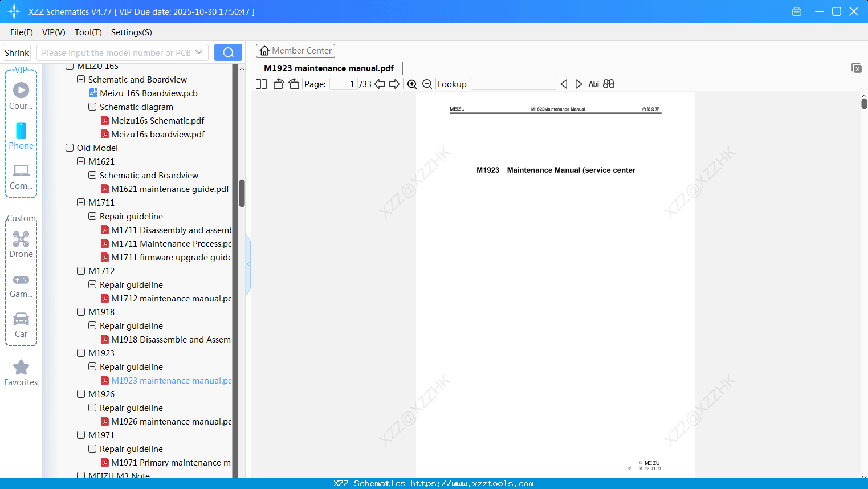Select the Drone category icon
Image resolution: width=868 pixels, height=489 pixels.
21,244
